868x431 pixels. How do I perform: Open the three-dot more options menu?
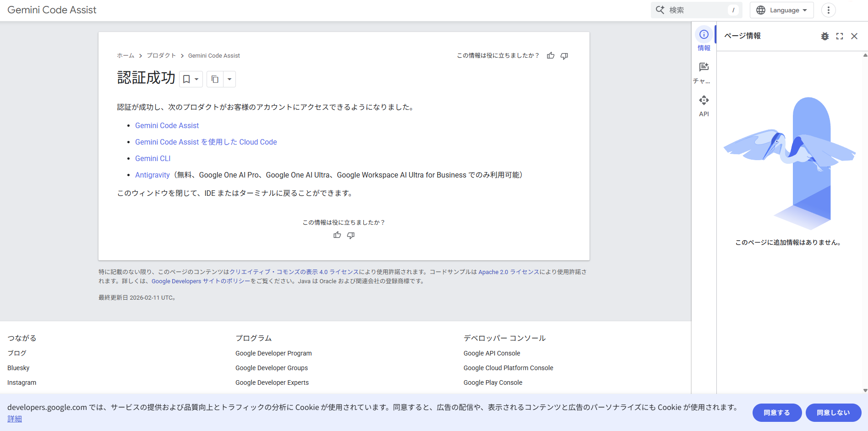[828, 10]
